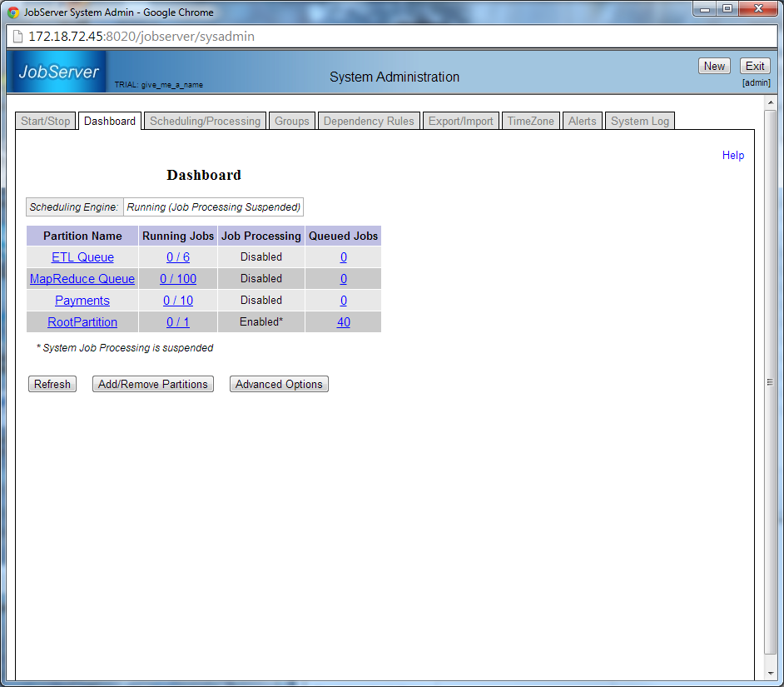Switch to Scheduling/Processing tab
Image resolution: width=784 pixels, height=687 pixels.
tap(205, 122)
